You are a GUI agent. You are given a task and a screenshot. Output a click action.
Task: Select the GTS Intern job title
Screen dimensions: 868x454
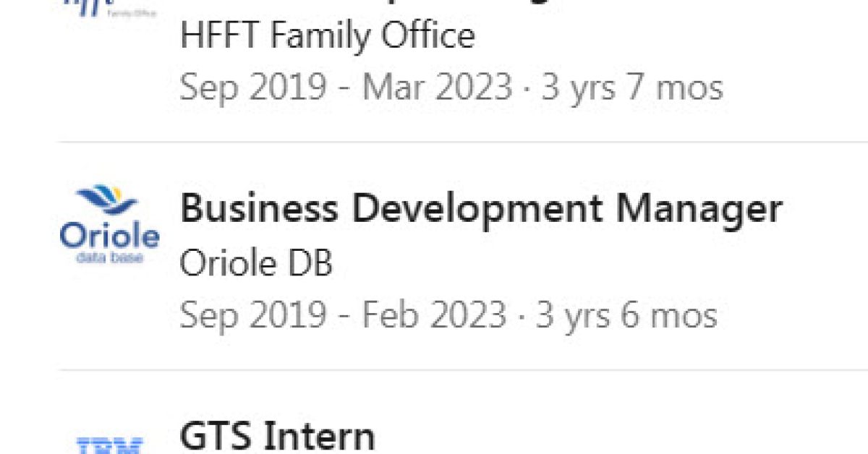(277, 437)
